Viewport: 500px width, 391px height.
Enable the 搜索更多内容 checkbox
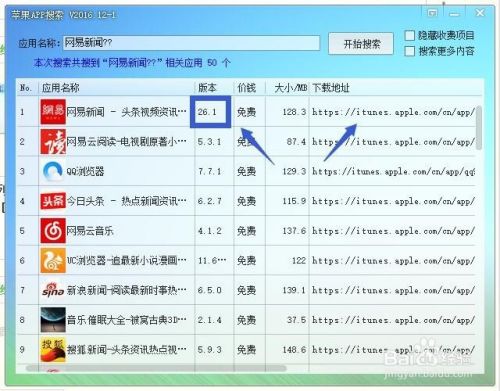(x=409, y=51)
